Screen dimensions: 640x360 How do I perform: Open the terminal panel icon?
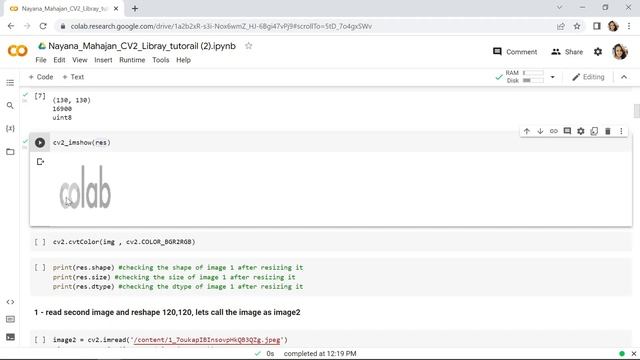click(10, 337)
